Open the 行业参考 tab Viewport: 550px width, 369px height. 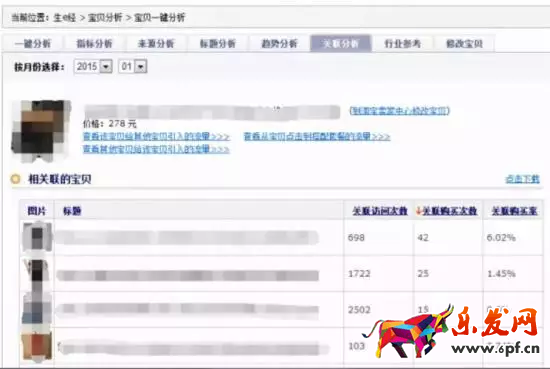[402, 43]
